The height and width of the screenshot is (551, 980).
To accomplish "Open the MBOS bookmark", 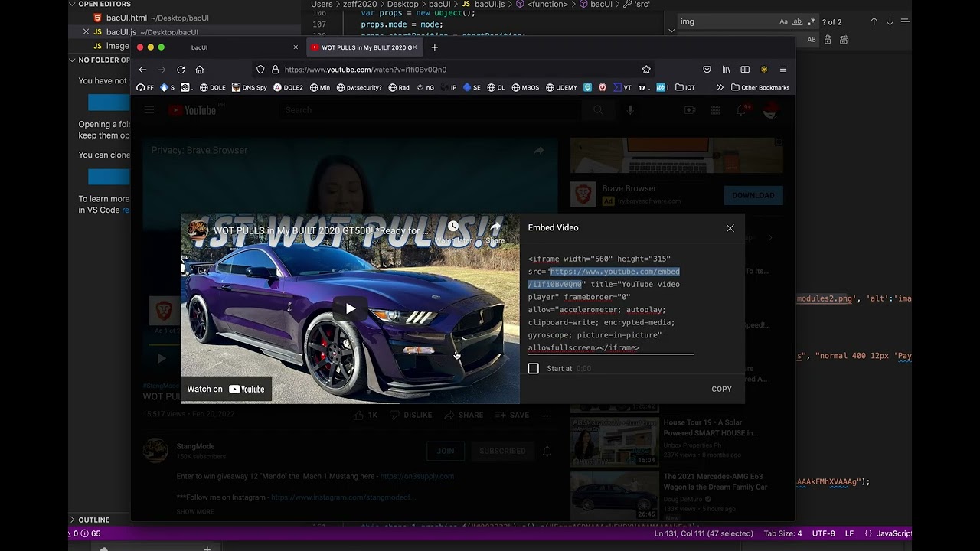I will pyautogui.click(x=525, y=88).
